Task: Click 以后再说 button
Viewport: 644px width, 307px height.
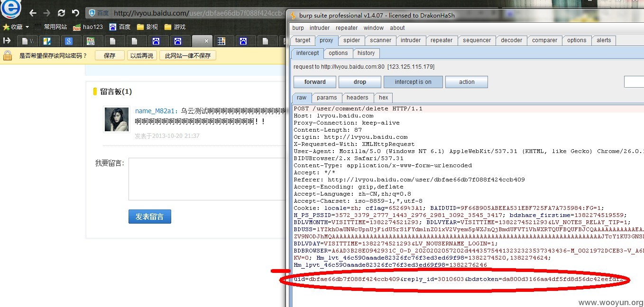Action: click(142, 55)
